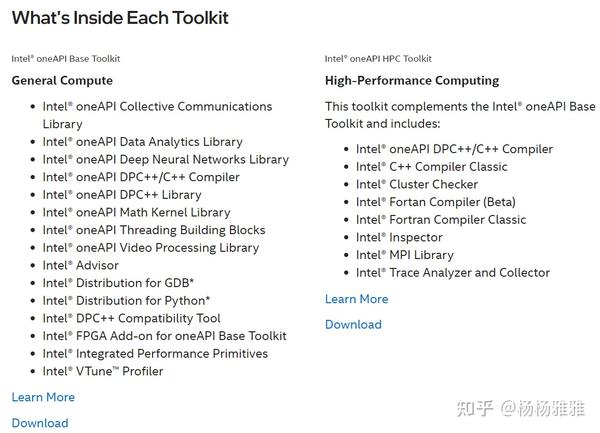This screenshot has height=433, width=600.
Task: Click the "What's Inside Each Toolkit" heading
Action: coord(120,18)
